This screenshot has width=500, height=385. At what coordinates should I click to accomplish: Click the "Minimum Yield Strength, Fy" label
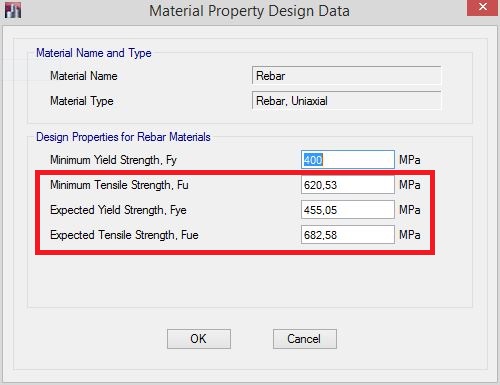[x=113, y=160]
